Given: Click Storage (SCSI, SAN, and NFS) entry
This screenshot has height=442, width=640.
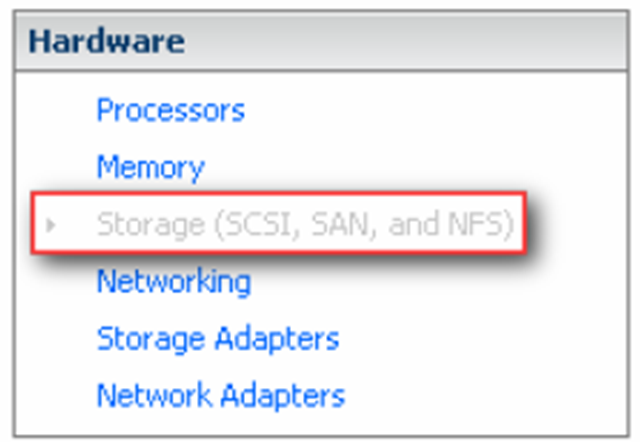Looking at the screenshot, I should click(x=305, y=225).
